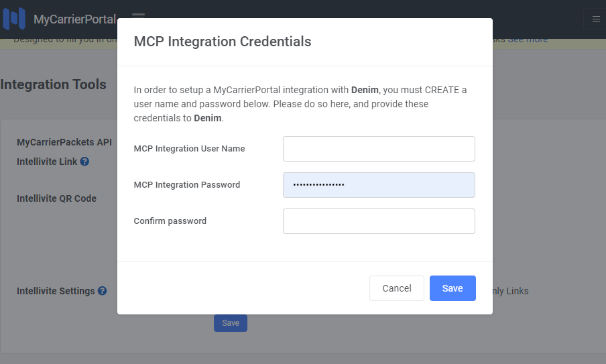Click the MCP Integration Credentials dialog title

point(223,42)
